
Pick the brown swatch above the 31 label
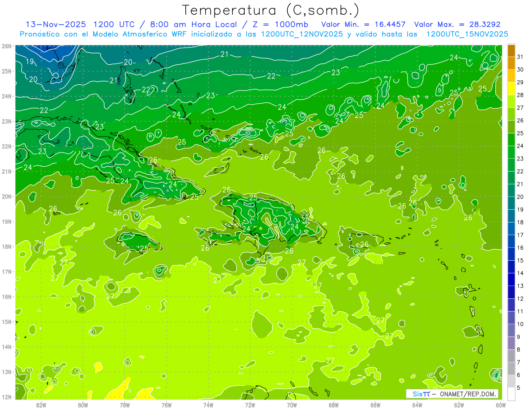[511, 51]
